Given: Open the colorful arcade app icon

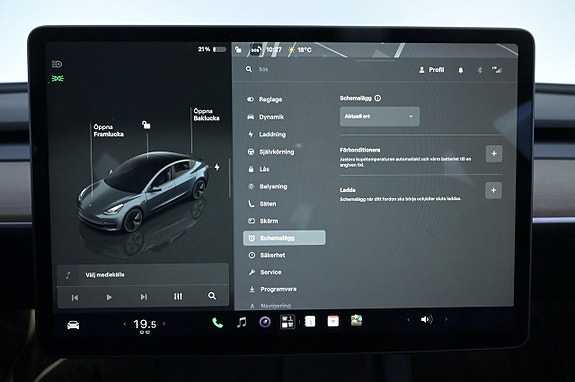Looking at the screenshot, I should tap(356, 320).
